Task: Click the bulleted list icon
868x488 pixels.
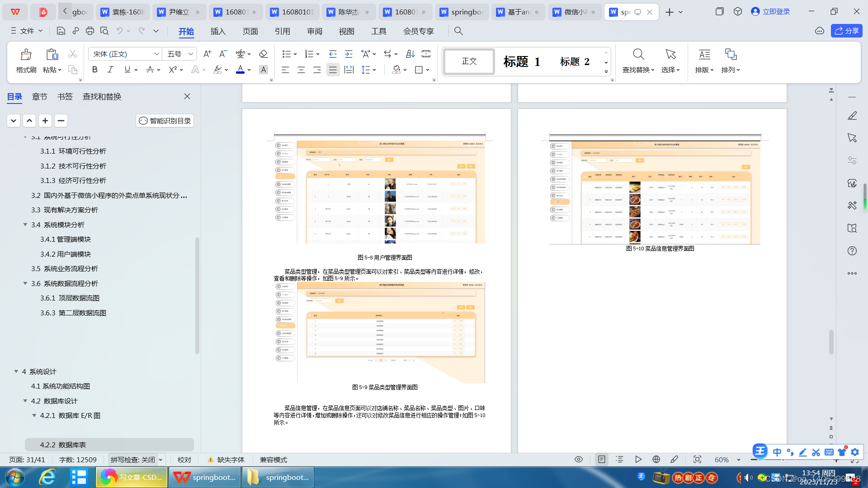Action: (x=286, y=54)
